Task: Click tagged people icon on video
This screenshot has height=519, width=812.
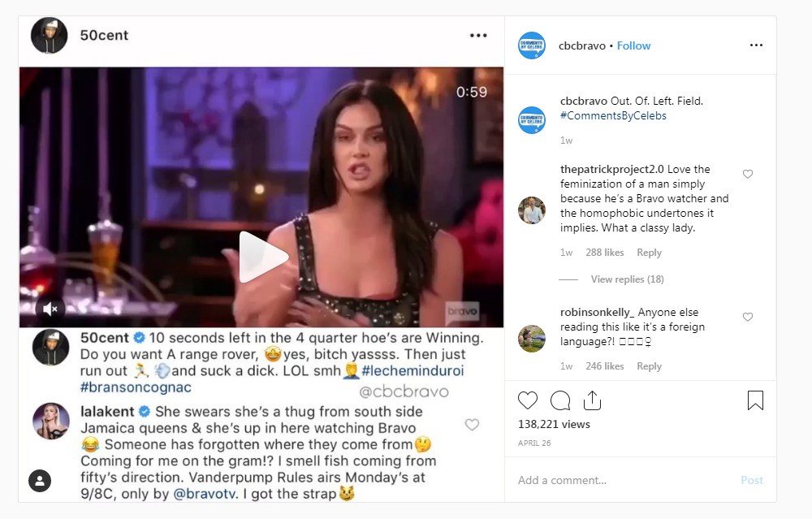Action: (x=40, y=481)
